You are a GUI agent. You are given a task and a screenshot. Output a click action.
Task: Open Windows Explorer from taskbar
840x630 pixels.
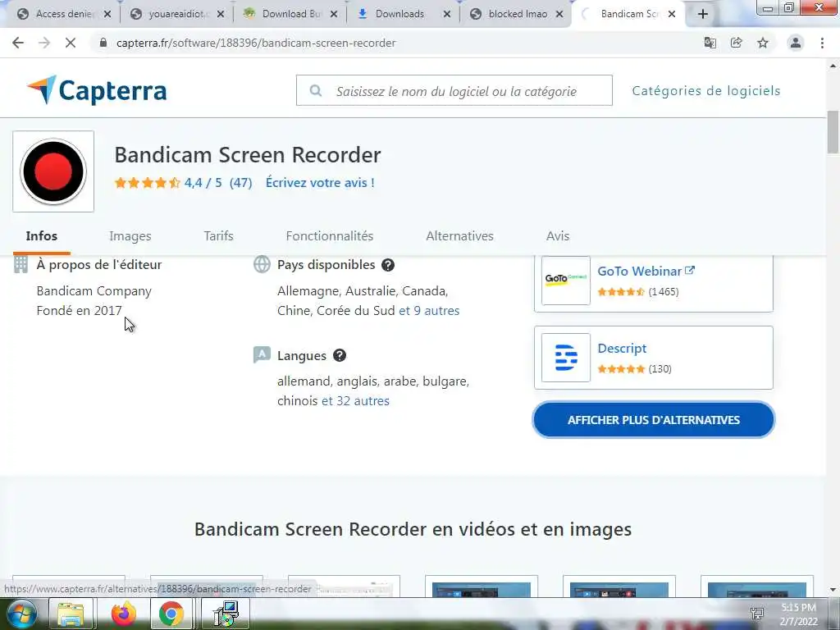(71, 614)
